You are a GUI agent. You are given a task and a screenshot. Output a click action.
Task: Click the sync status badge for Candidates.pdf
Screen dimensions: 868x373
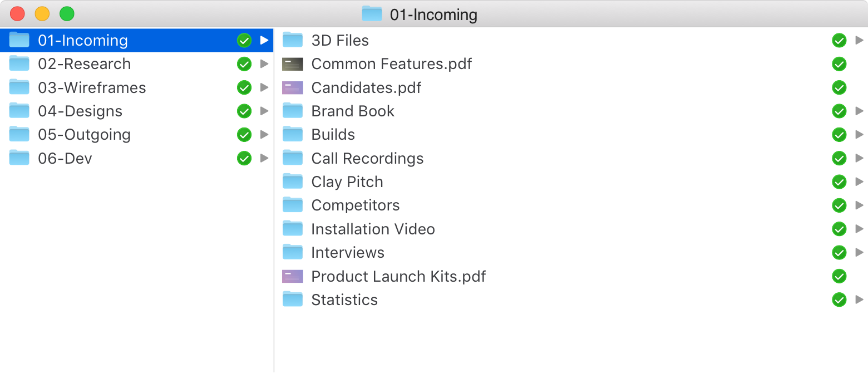(x=839, y=88)
